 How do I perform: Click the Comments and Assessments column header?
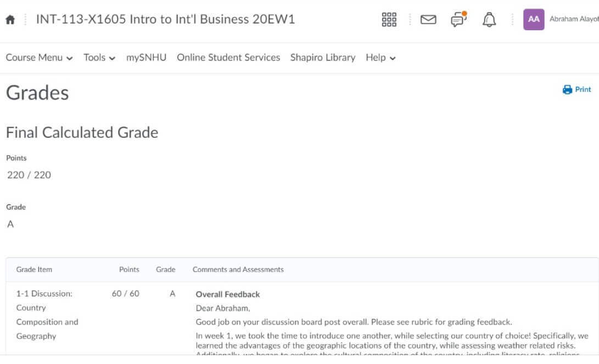[238, 270]
